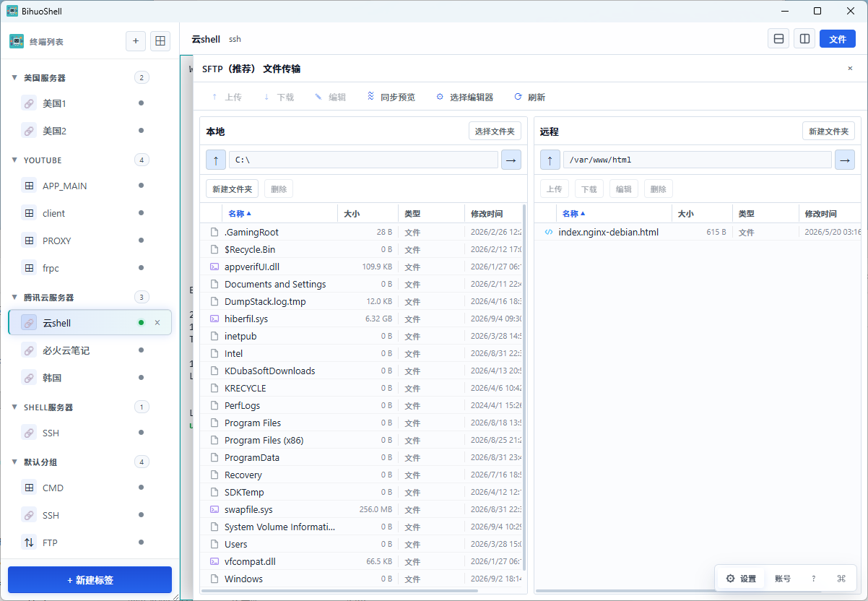Viewport: 868px width, 601px height.
Task: Open the 同步预览 toolbar item
Action: (391, 97)
